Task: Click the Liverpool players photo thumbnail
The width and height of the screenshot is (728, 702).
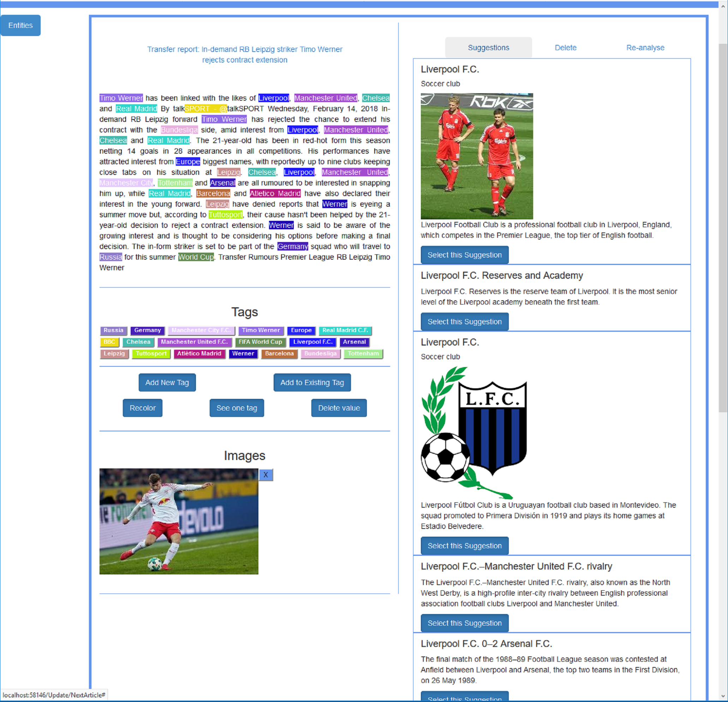Action: (x=477, y=156)
